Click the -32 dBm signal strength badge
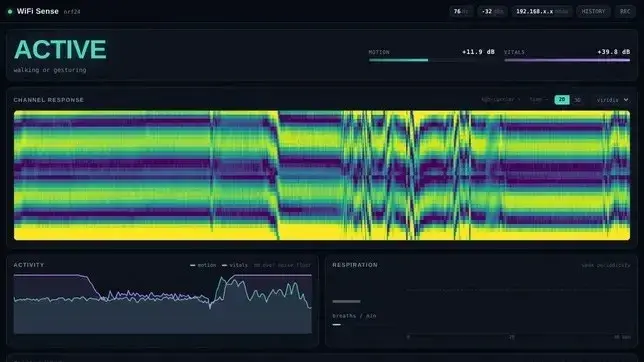The image size is (644, 362). 492,12
